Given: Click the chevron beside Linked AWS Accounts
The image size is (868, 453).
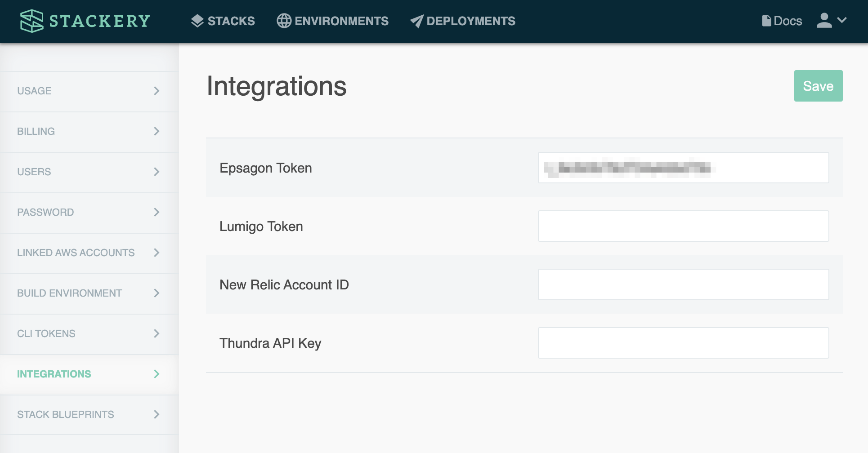Looking at the screenshot, I should pos(157,253).
